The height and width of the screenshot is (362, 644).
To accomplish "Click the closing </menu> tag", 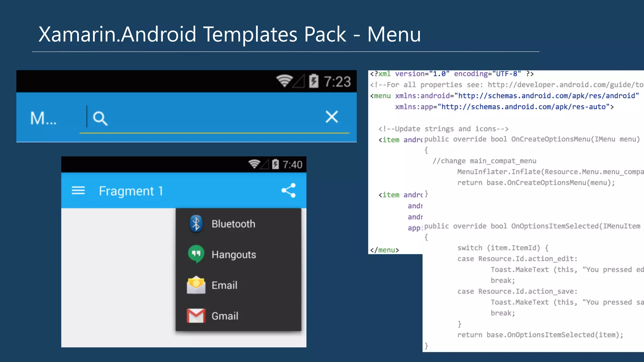I will pyautogui.click(x=385, y=250).
